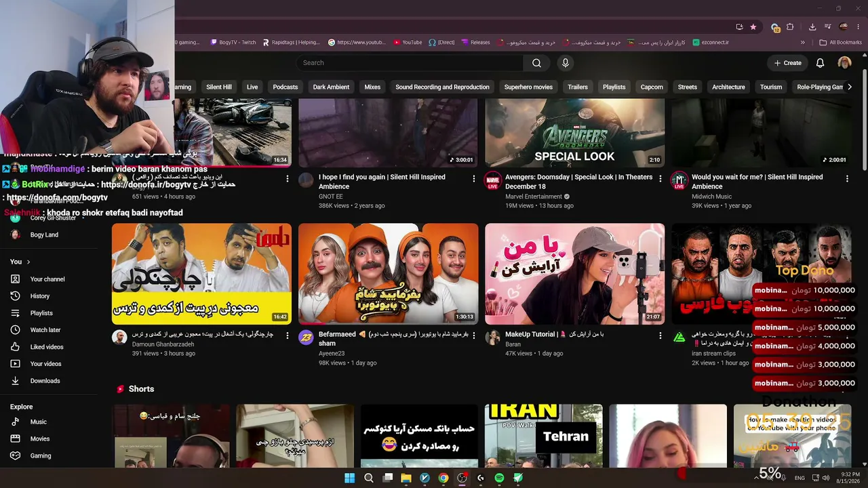Open Liked videos thumbs-up icon
Screen dimensions: 868x488
pyautogui.click(x=15, y=347)
